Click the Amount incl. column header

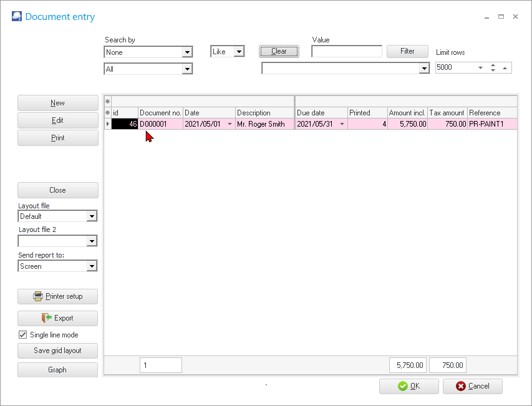pyautogui.click(x=407, y=113)
